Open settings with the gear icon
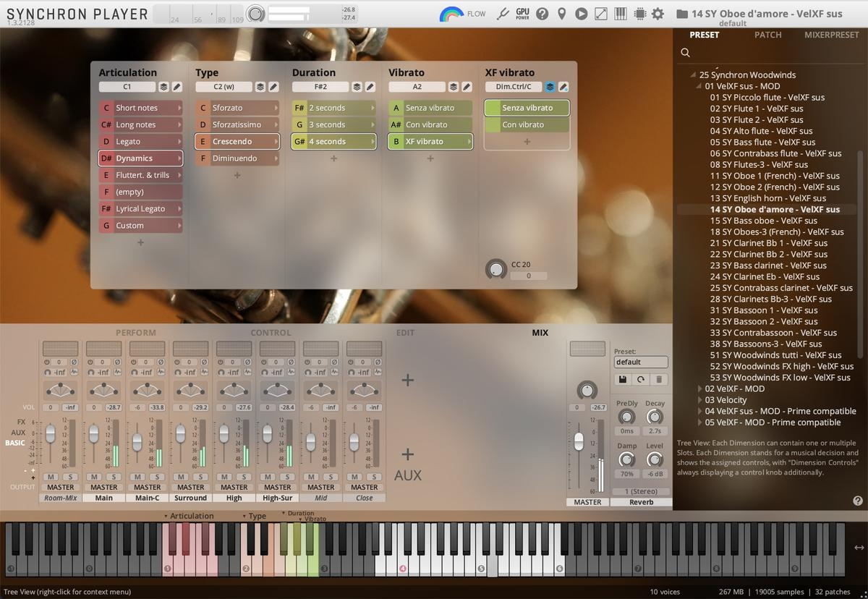This screenshot has height=599, width=868. pyautogui.click(x=658, y=14)
